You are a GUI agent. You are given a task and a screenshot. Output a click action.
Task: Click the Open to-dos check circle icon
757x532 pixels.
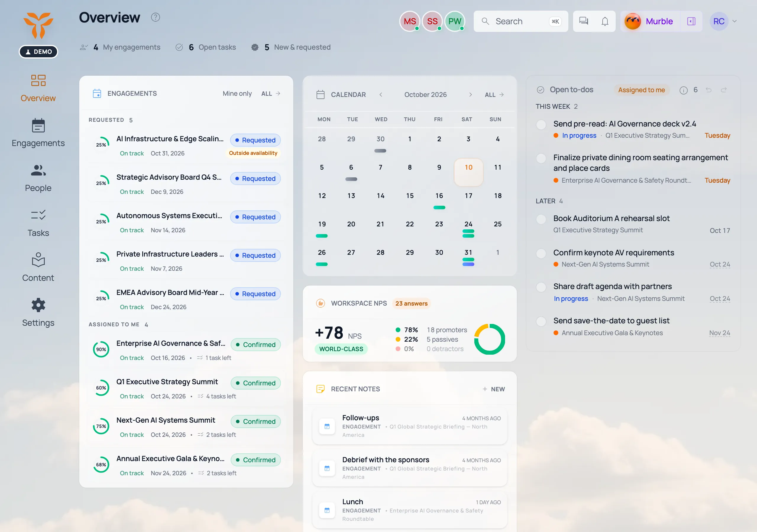(540, 90)
